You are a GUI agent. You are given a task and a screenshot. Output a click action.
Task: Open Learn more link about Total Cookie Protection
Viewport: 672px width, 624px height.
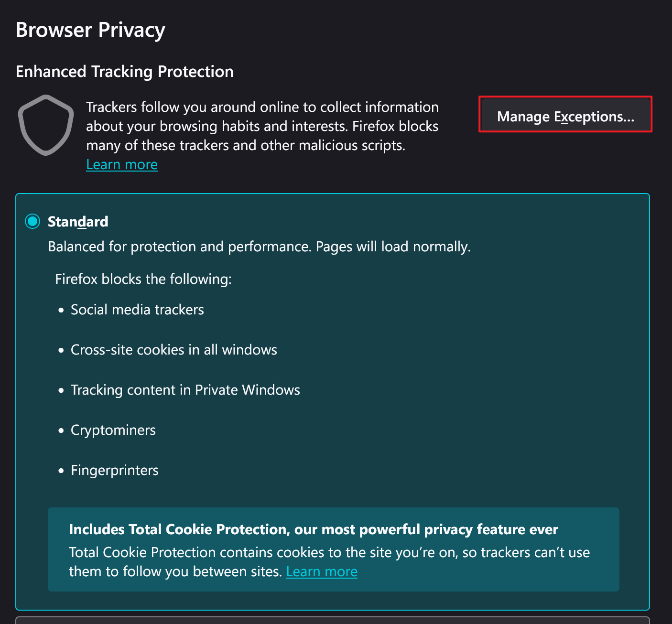coord(322,571)
